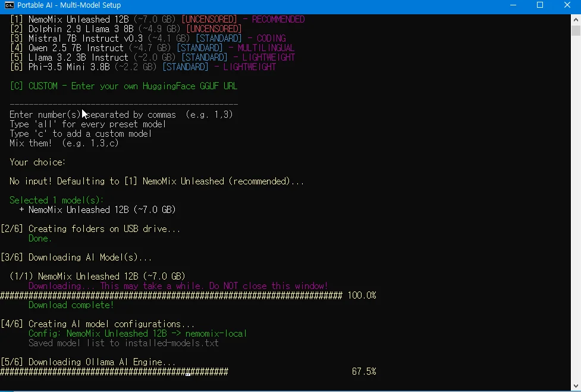Viewport: 581px width, 392px height.
Task: Click the Ollama download hash progress bar
Action: [x=114, y=372]
